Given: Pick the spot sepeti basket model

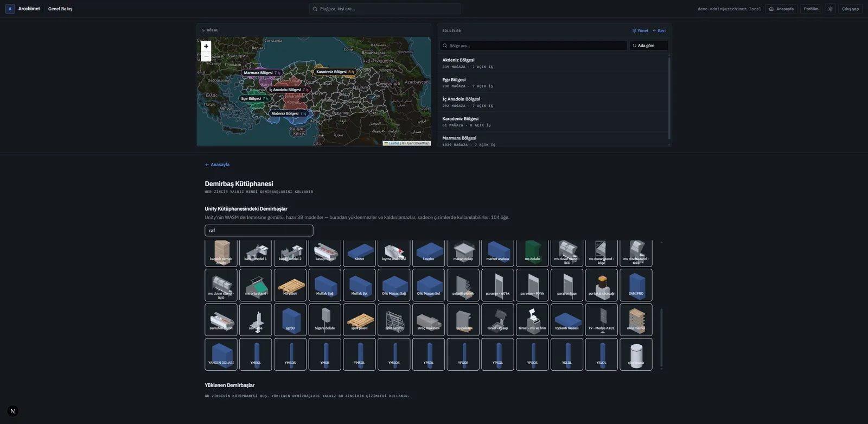Looking at the screenshot, I should 394,320.
